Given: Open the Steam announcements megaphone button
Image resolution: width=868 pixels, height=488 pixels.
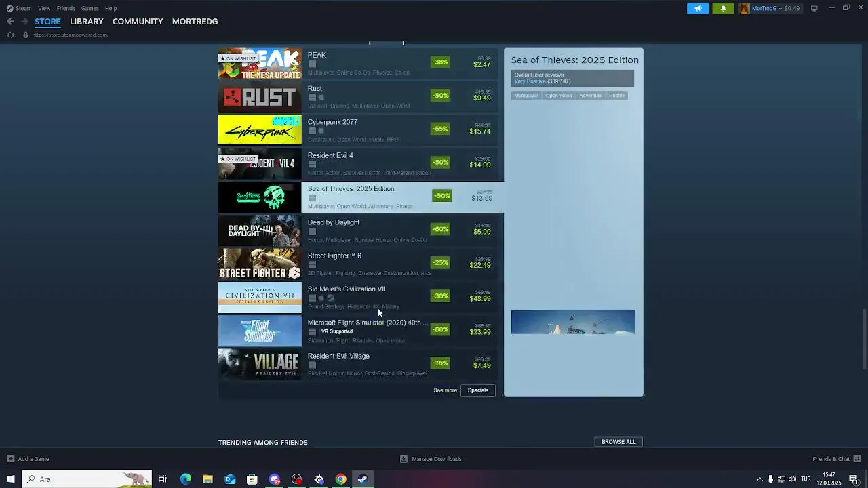Looking at the screenshot, I should pos(698,8).
